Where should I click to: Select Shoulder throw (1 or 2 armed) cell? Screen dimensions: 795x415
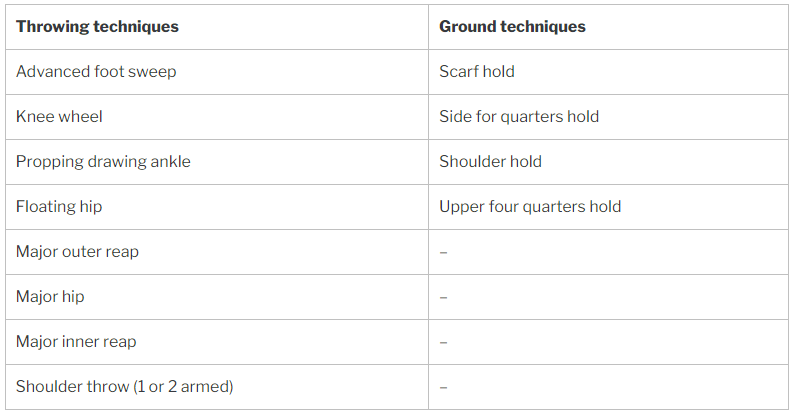click(217, 387)
